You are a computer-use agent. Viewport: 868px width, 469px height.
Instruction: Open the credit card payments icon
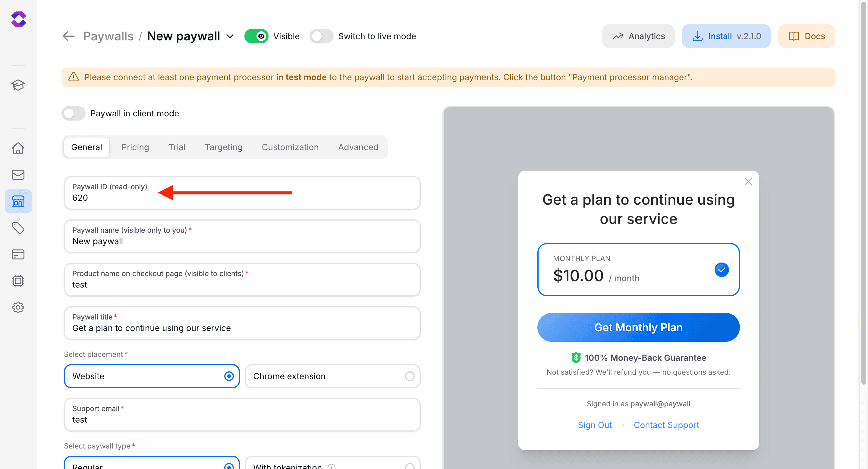(x=18, y=254)
